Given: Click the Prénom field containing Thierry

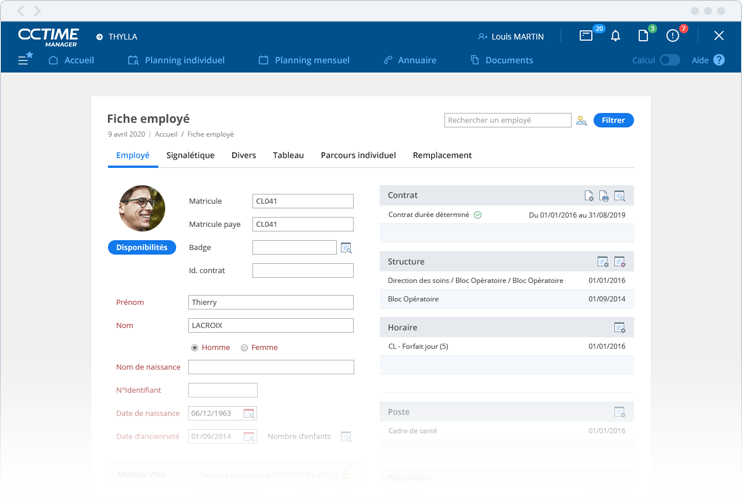Looking at the screenshot, I should point(271,303).
